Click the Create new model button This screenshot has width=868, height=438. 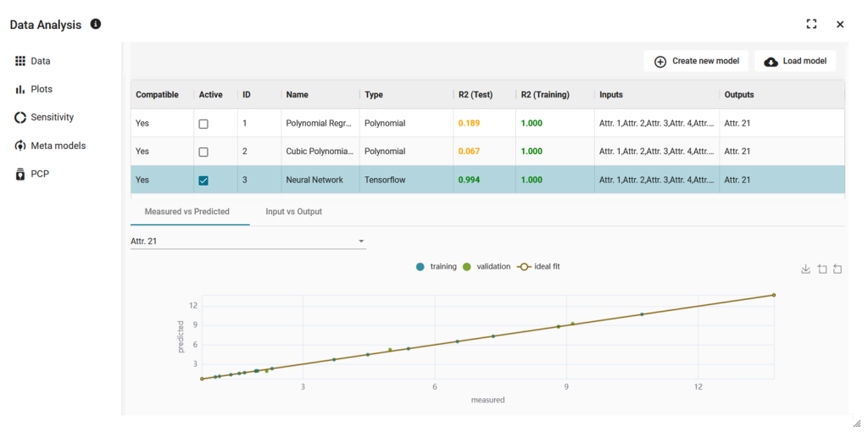[696, 61]
